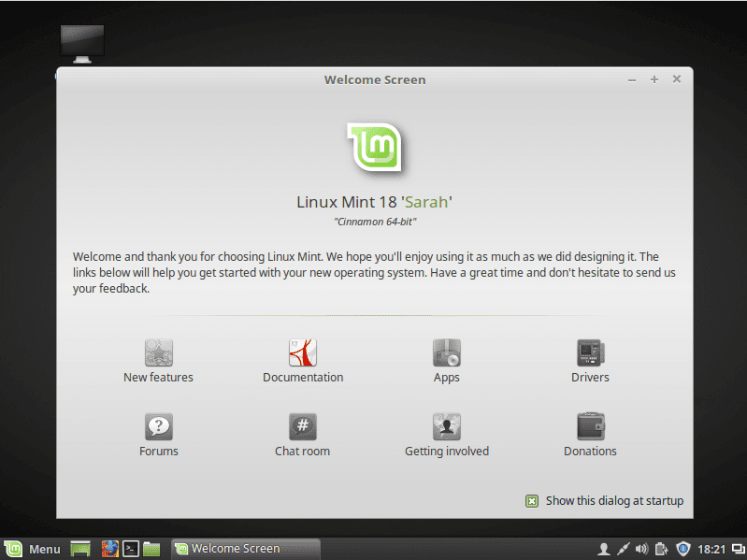
Task: Minimize the Welcome Screen window
Action: [632, 80]
